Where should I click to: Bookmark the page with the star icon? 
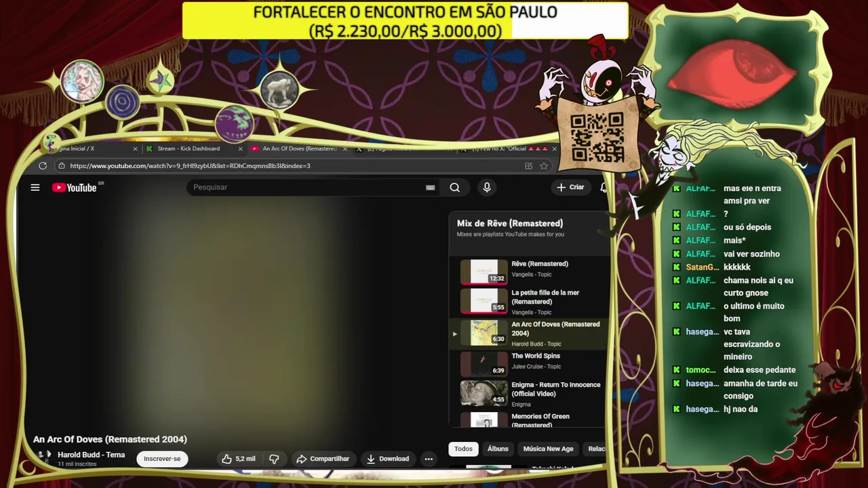pyautogui.click(x=544, y=165)
